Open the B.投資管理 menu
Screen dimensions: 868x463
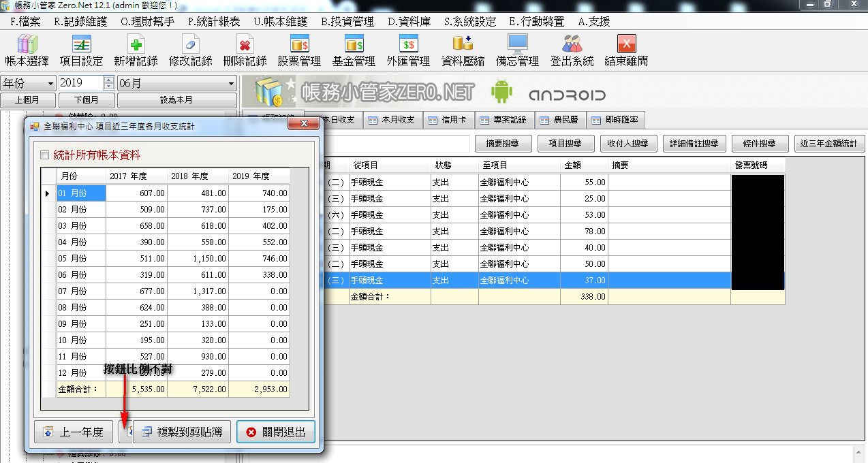coord(347,21)
